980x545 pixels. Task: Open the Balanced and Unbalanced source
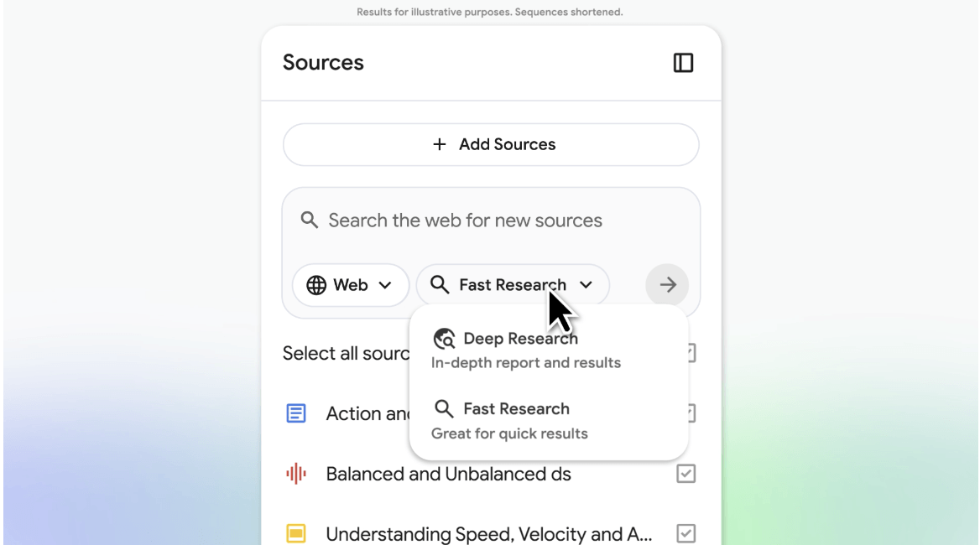pos(448,474)
